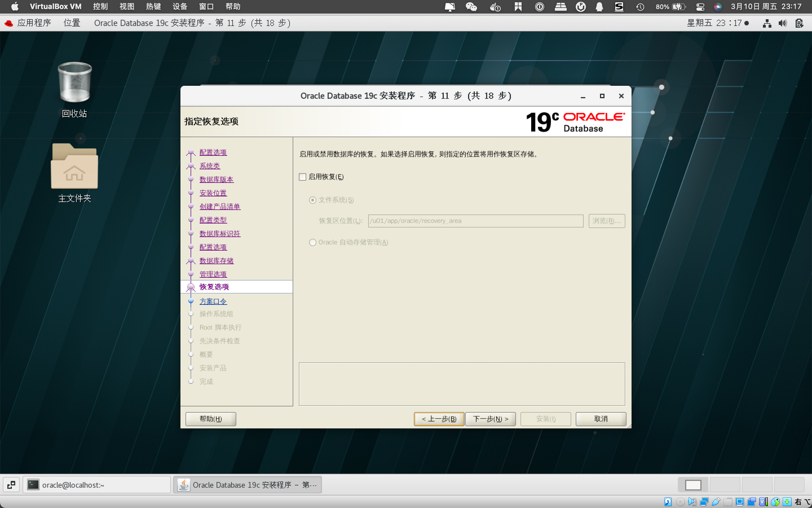Go to the 方案口令 step link
This screenshot has width=812, height=508.
tap(213, 301)
